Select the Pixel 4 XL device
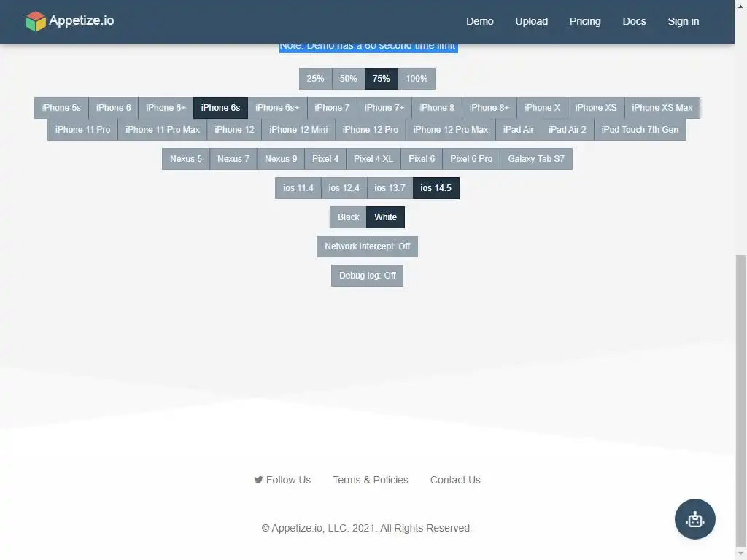Viewport: 747px width, 560px height. (373, 159)
